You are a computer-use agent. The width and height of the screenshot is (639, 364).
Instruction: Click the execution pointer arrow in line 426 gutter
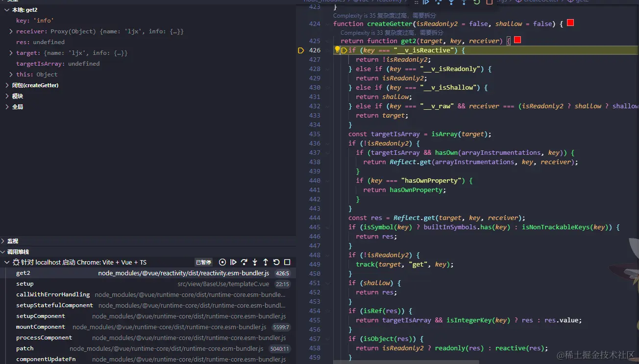pyautogui.click(x=301, y=50)
